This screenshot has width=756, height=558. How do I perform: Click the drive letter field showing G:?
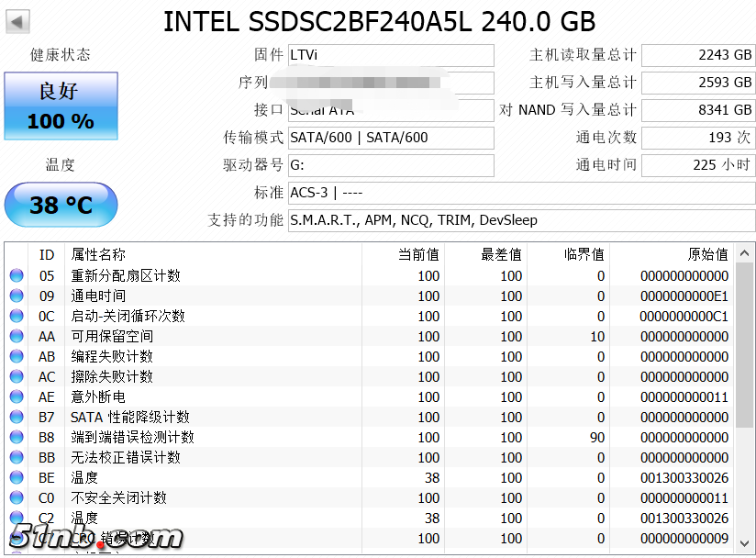pos(391,165)
